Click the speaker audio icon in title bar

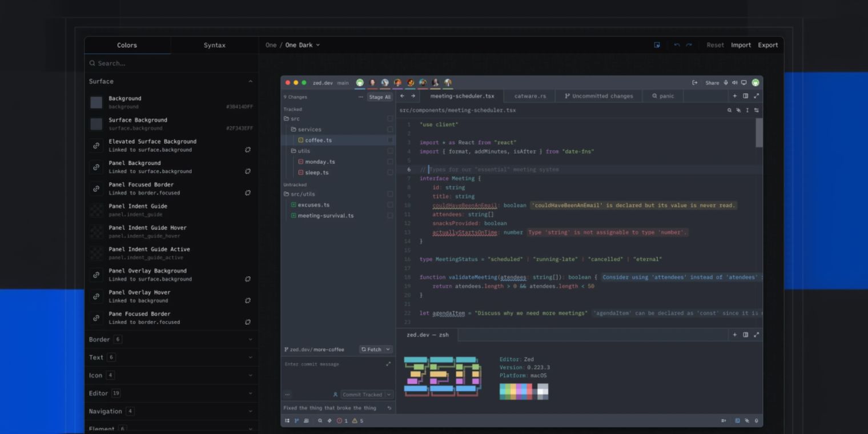pos(734,83)
